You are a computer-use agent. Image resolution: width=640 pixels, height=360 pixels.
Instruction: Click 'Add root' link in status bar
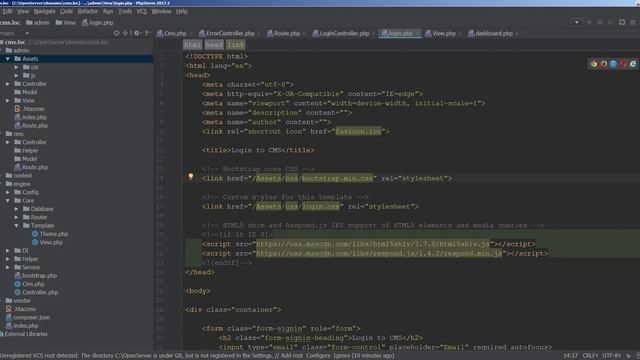click(293, 356)
